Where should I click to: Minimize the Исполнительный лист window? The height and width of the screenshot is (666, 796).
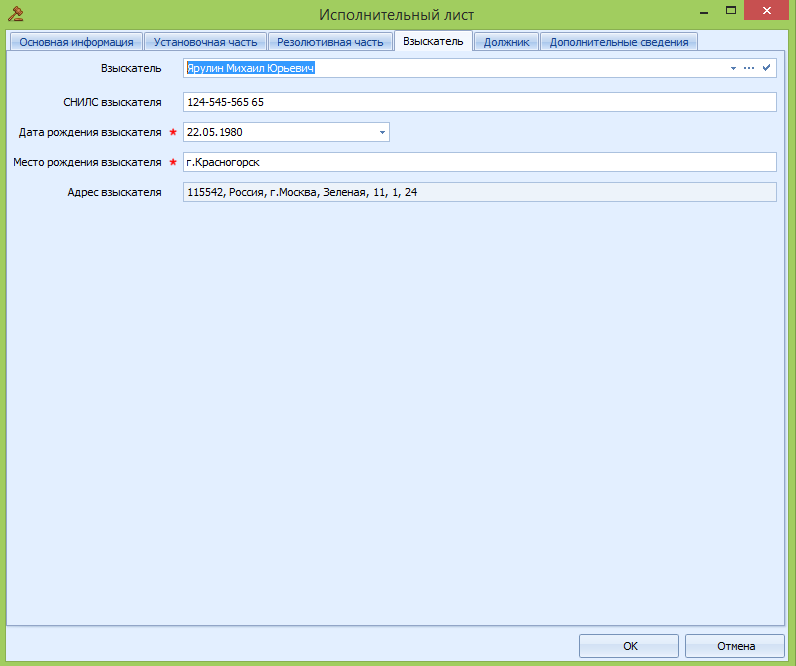(x=704, y=11)
